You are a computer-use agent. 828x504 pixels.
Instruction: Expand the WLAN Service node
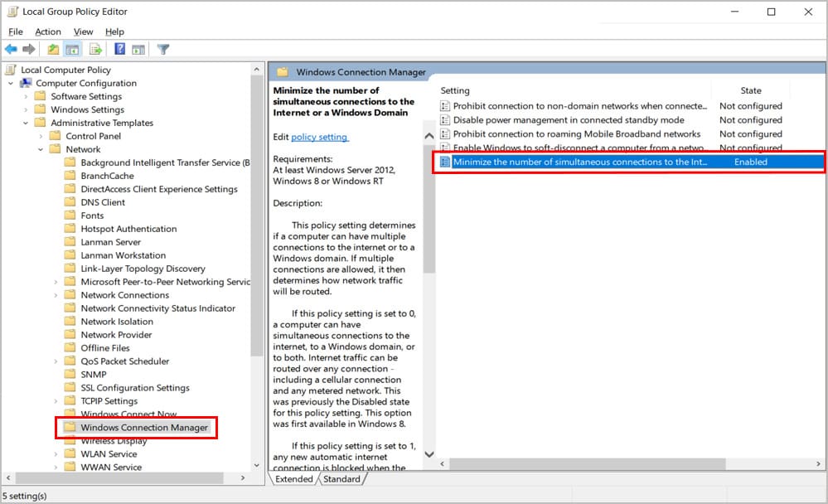point(56,453)
